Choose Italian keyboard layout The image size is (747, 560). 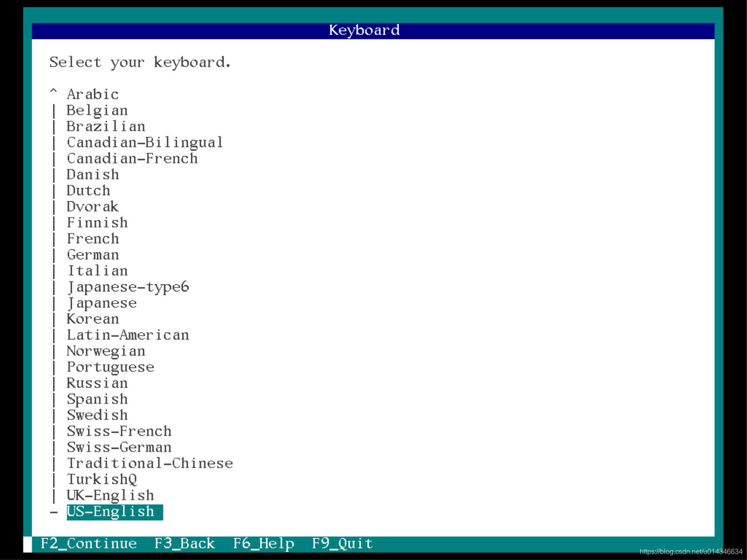click(97, 271)
